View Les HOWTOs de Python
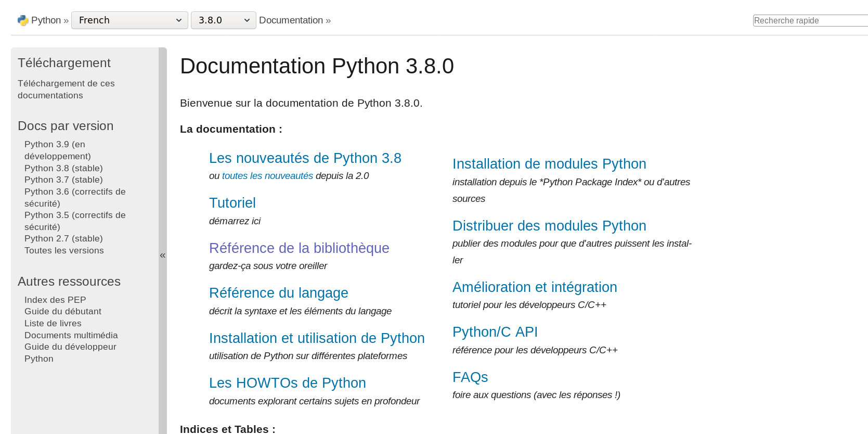The width and height of the screenshot is (868, 434). click(287, 383)
